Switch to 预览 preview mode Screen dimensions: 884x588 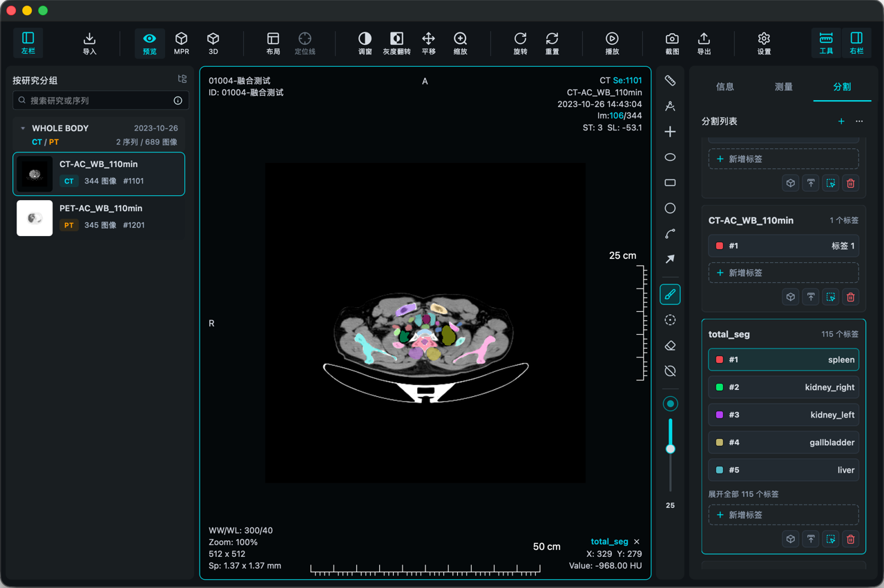(x=150, y=43)
